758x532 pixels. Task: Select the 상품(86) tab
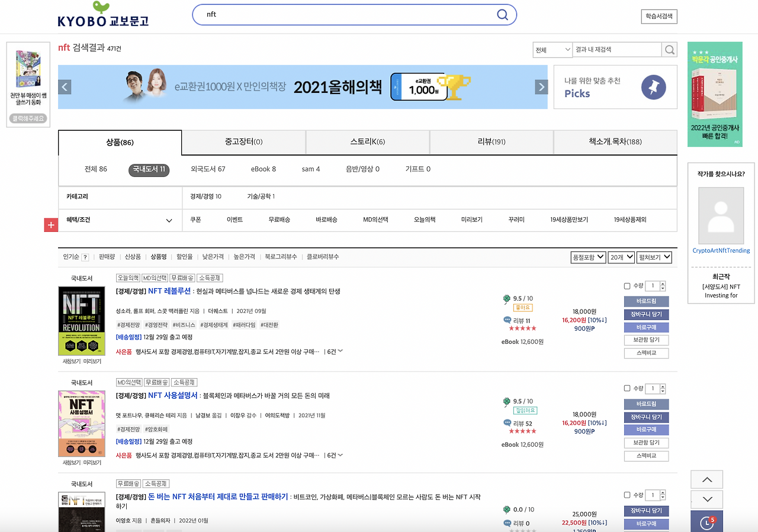120,143
